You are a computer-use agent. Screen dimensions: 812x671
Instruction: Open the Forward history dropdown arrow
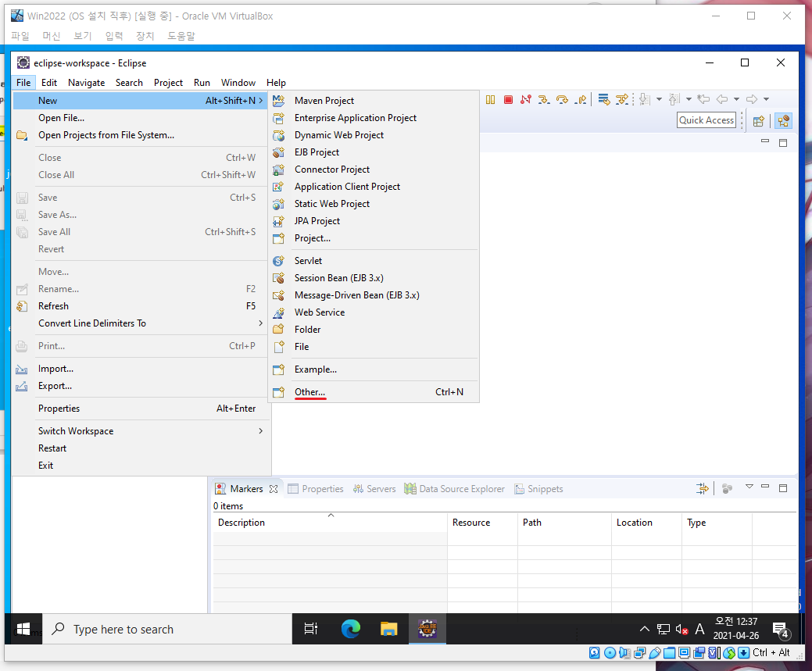point(767,99)
